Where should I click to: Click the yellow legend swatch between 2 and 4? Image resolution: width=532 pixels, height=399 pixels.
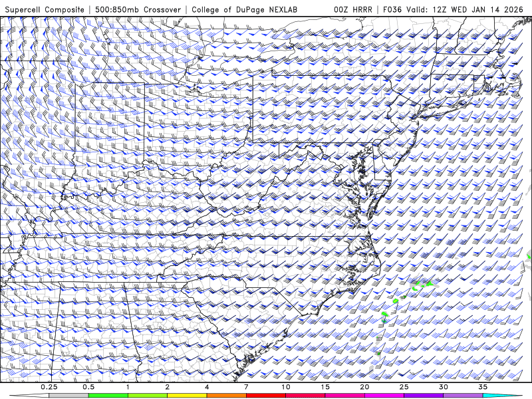click(187, 396)
